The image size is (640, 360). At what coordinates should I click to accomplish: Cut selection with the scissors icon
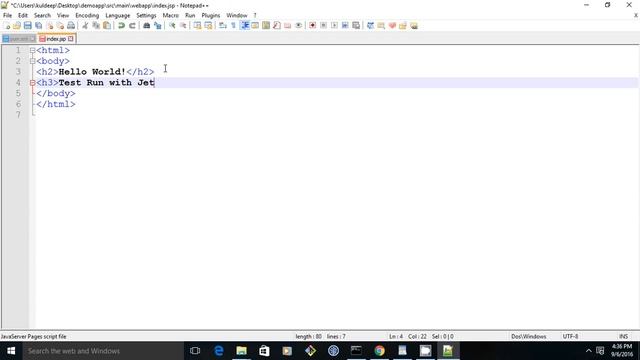(x=85, y=26)
